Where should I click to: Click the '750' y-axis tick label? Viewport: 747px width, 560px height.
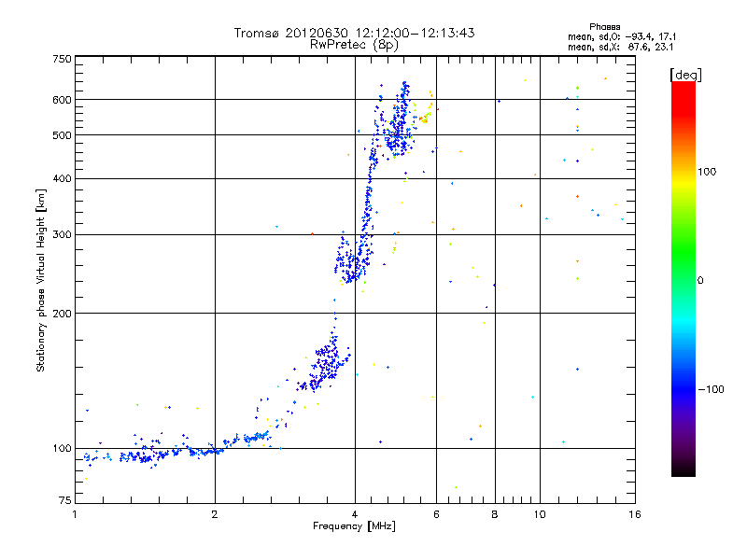(62, 59)
